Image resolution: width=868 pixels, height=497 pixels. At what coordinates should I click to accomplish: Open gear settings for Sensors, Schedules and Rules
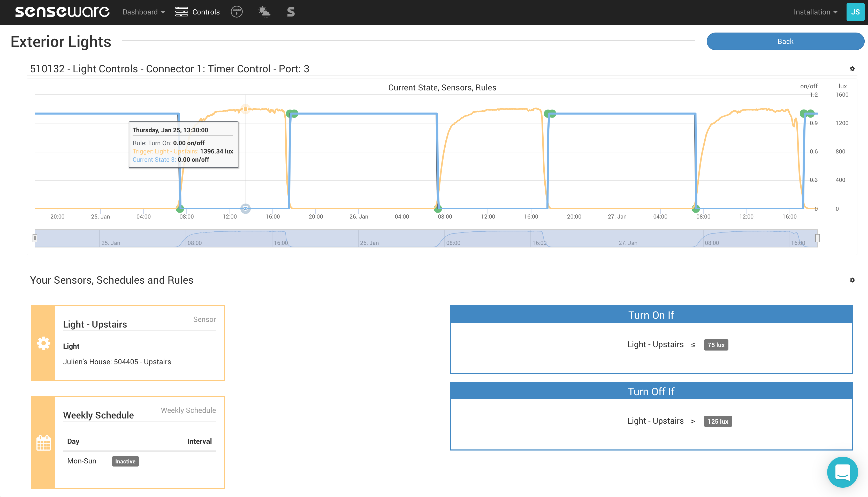[852, 280]
